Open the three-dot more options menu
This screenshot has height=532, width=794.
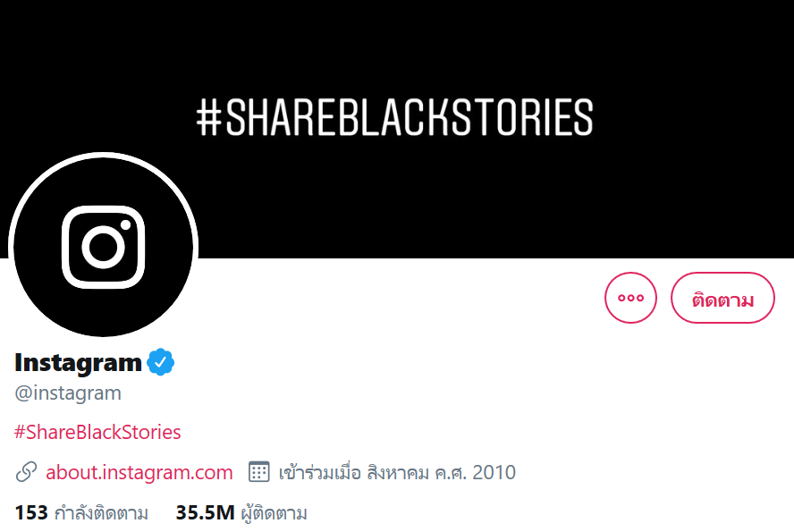[630, 298]
